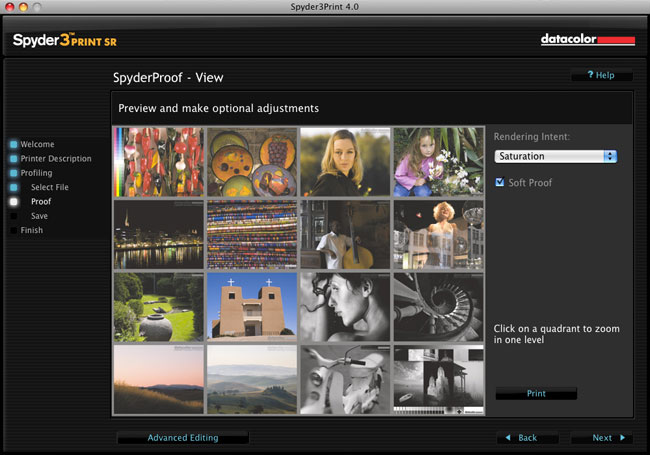
Task: Zoom into the colorful beads image
Action: tap(252, 235)
